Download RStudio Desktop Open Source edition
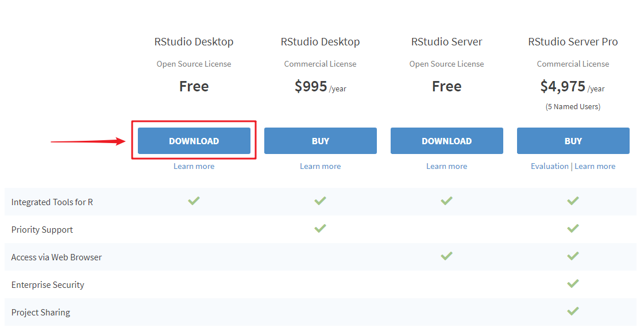Viewport: 644px width, 335px height. [194, 141]
